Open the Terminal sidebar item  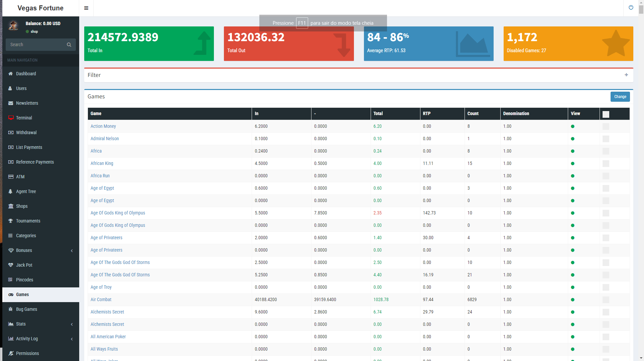point(24,118)
